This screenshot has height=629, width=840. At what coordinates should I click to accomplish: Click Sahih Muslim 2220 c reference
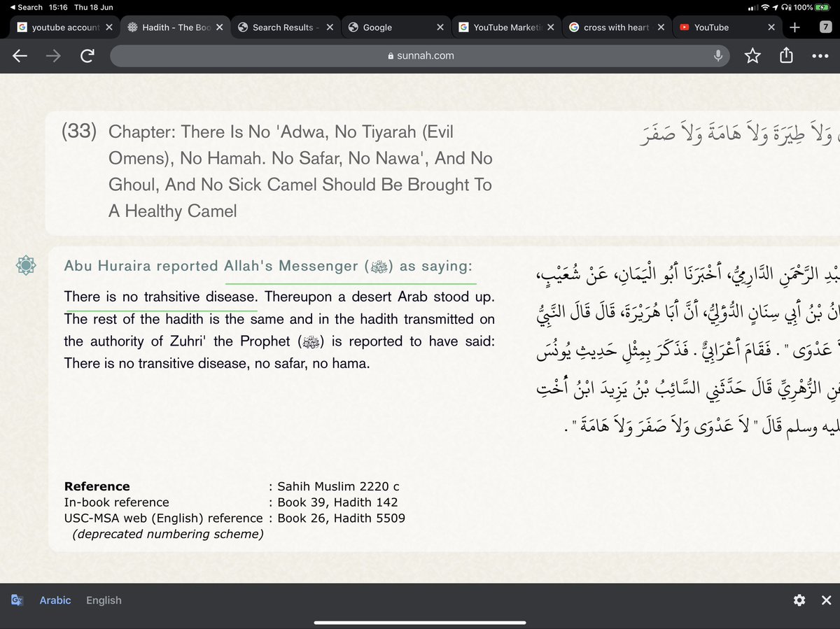pyautogui.click(x=339, y=486)
